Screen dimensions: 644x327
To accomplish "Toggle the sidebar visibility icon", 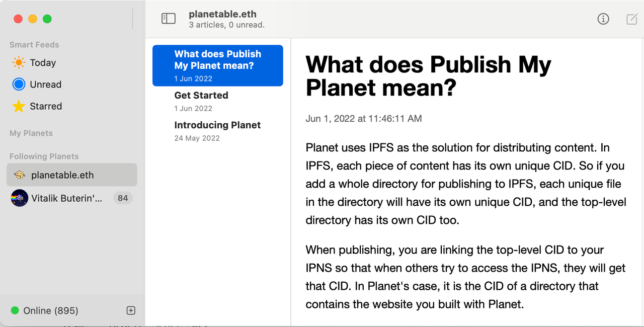I will 168,19.
